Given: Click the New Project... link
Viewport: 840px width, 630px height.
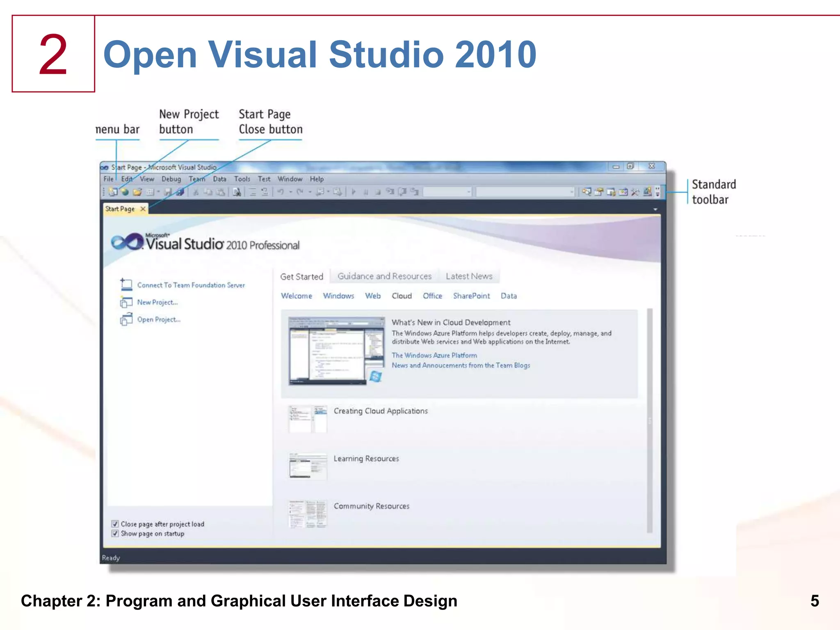Looking at the screenshot, I should (157, 302).
